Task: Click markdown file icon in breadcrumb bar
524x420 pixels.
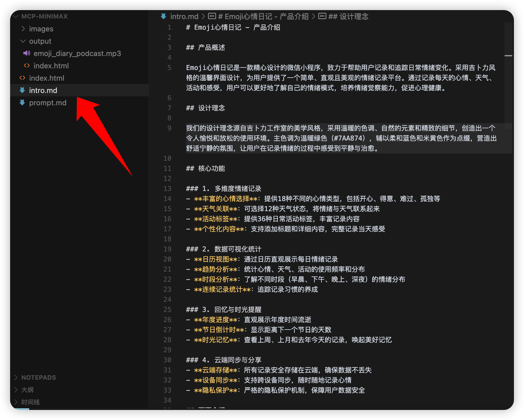Action: pos(164,16)
